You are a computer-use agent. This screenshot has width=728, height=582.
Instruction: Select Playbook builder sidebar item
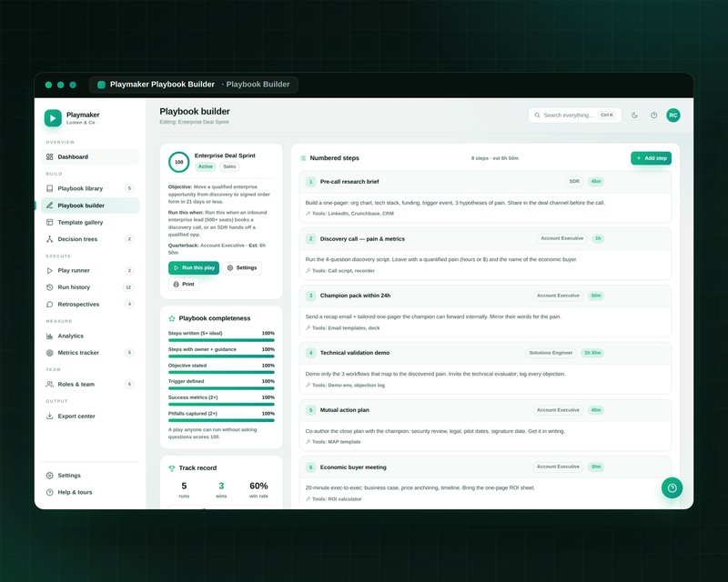[90, 206]
